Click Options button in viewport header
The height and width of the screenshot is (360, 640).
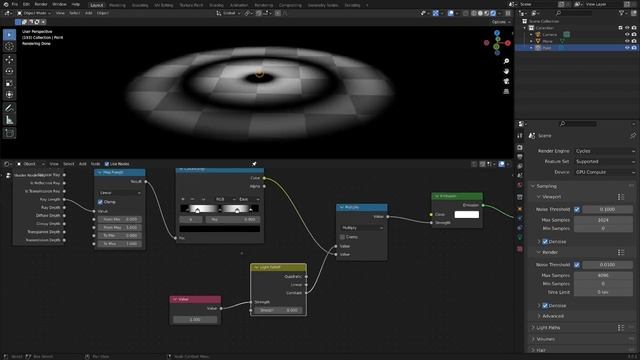coord(500,22)
